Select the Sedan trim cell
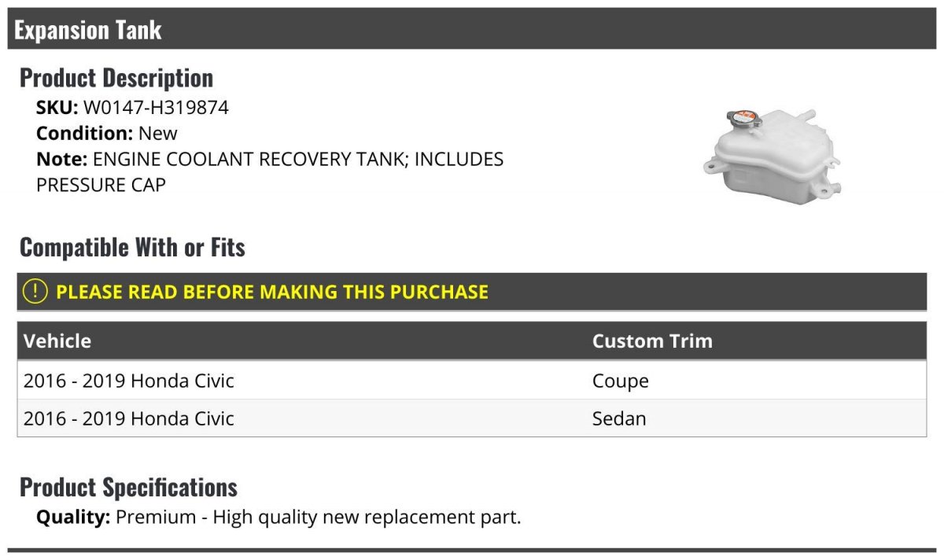The height and width of the screenshot is (560, 944). [x=619, y=418]
